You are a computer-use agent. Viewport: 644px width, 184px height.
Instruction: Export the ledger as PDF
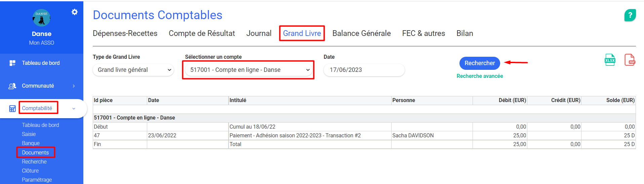click(x=630, y=60)
